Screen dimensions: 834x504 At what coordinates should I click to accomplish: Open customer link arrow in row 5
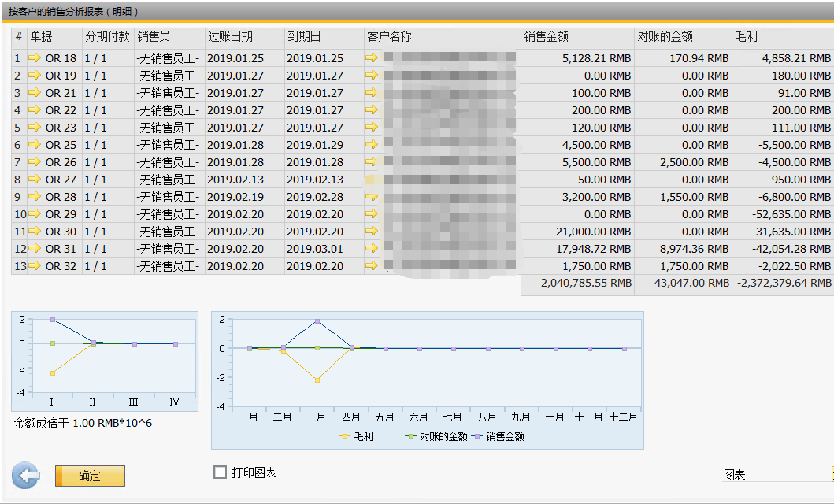pyautogui.click(x=372, y=127)
